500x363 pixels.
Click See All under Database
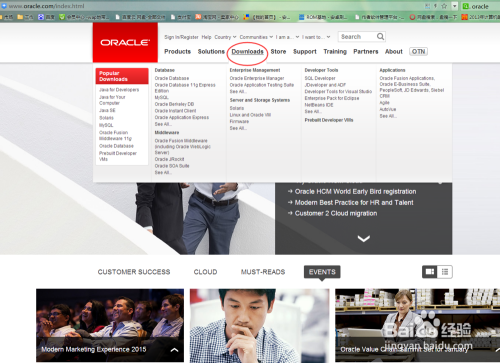point(163,124)
